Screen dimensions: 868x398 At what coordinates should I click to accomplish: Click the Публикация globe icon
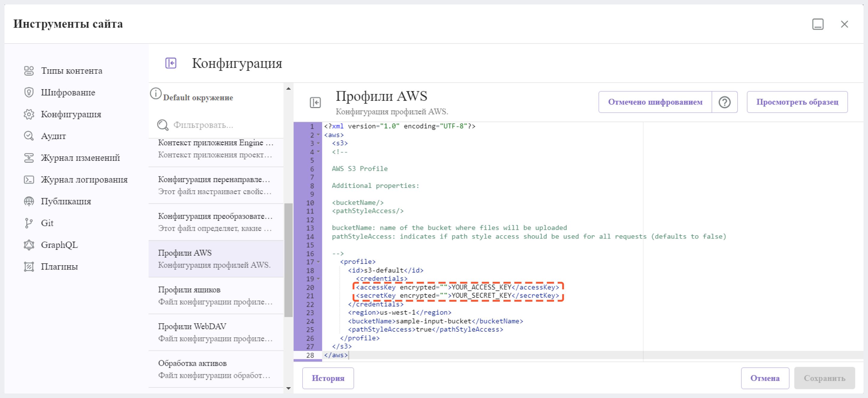[29, 201]
